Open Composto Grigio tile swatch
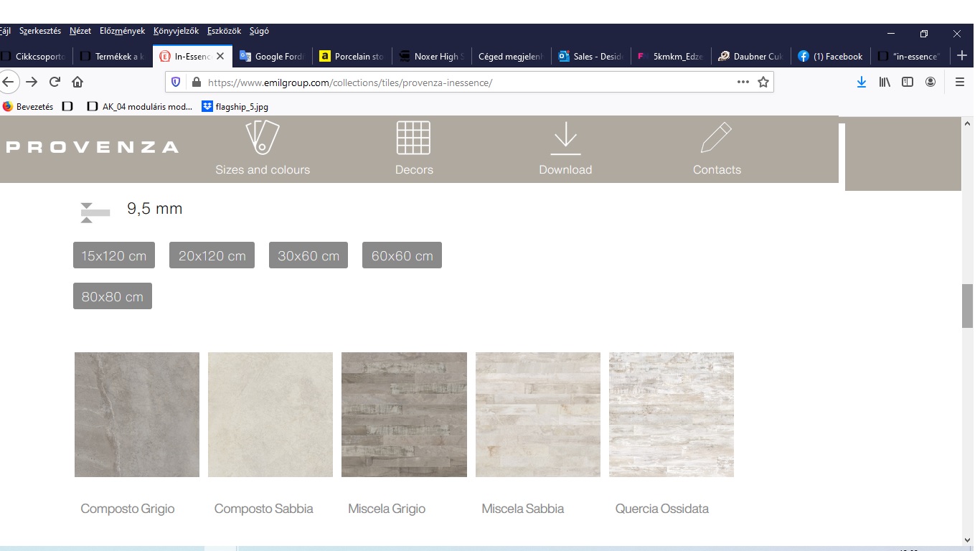 pos(137,415)
